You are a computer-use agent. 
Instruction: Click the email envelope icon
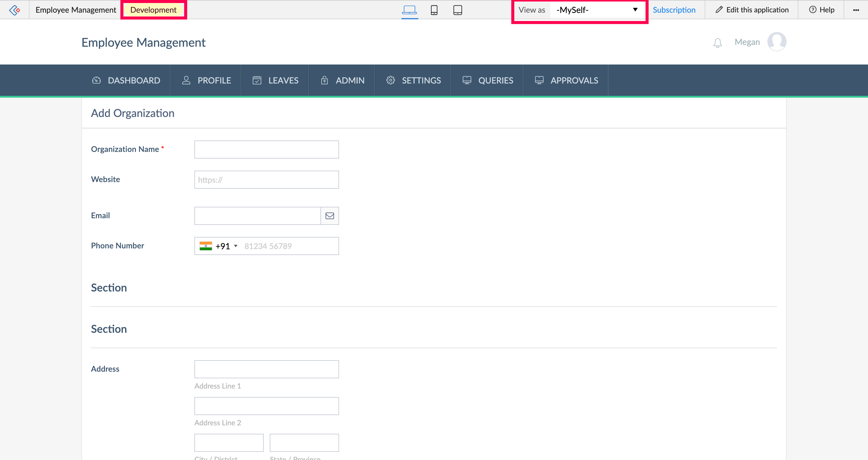tap(329, 216)
